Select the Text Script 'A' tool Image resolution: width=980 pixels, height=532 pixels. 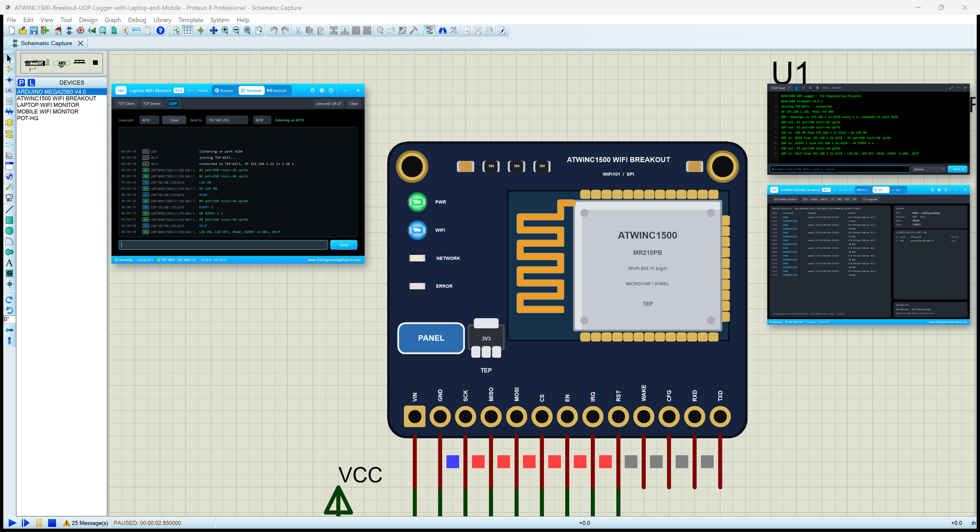[9, 263]
